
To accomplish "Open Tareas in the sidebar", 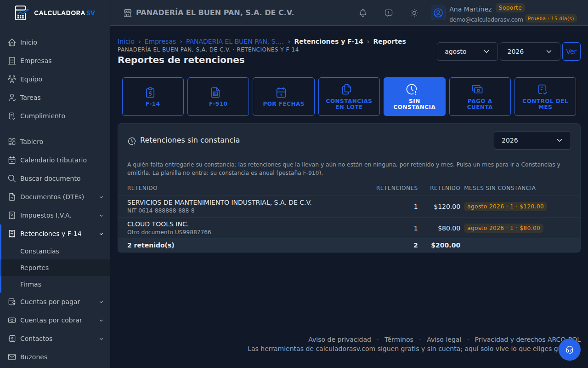I will tap(55, 98).
